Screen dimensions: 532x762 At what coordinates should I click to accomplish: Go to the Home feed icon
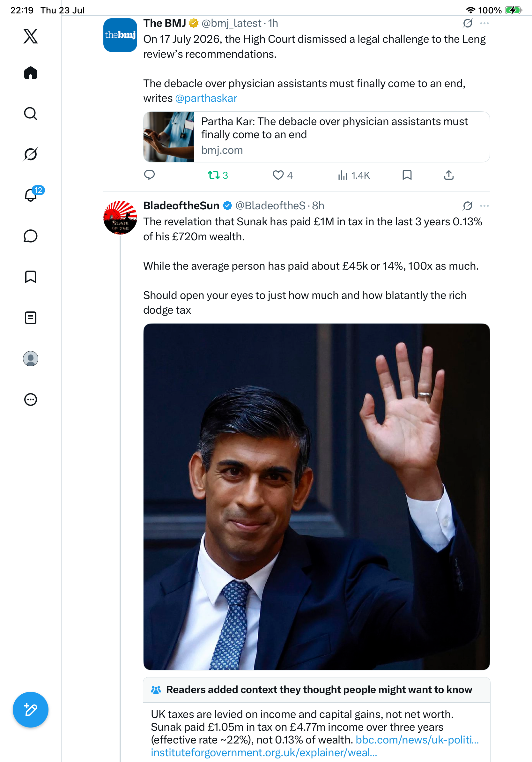(x=31, y=73)
